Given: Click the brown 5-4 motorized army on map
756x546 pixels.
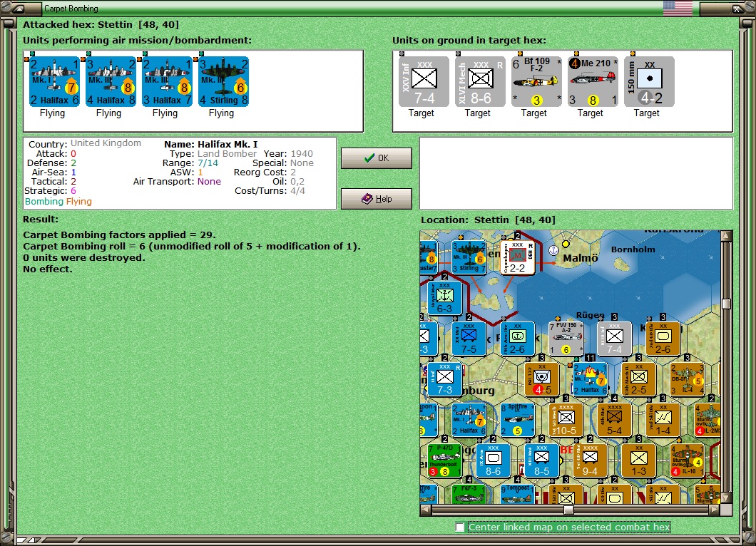Looking at the screenshot, I should pyautogui.click(x=615, y=419).
